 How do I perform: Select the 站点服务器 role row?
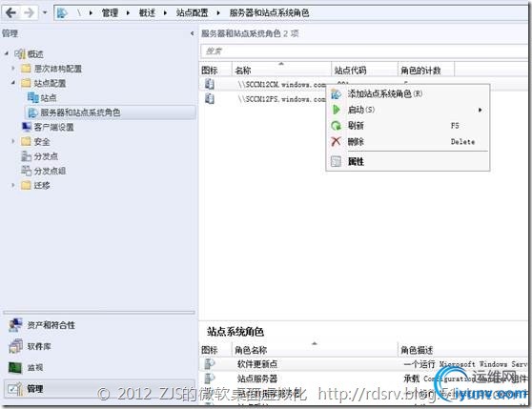pos(363,378)
